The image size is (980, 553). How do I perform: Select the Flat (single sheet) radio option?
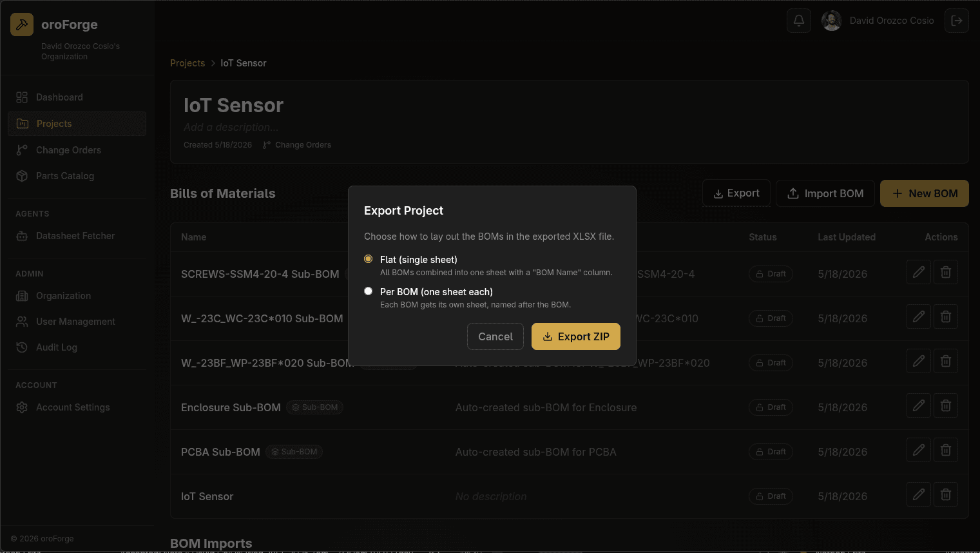369,259
